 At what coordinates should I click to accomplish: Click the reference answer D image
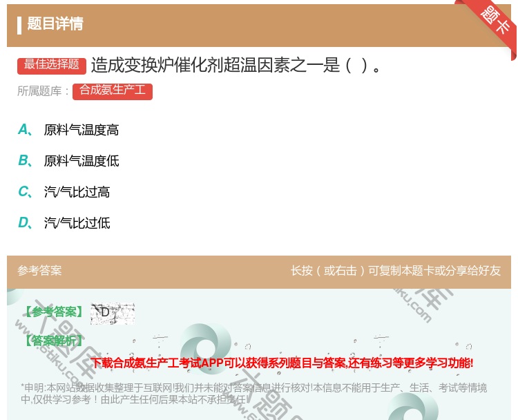tap(113, 313)
